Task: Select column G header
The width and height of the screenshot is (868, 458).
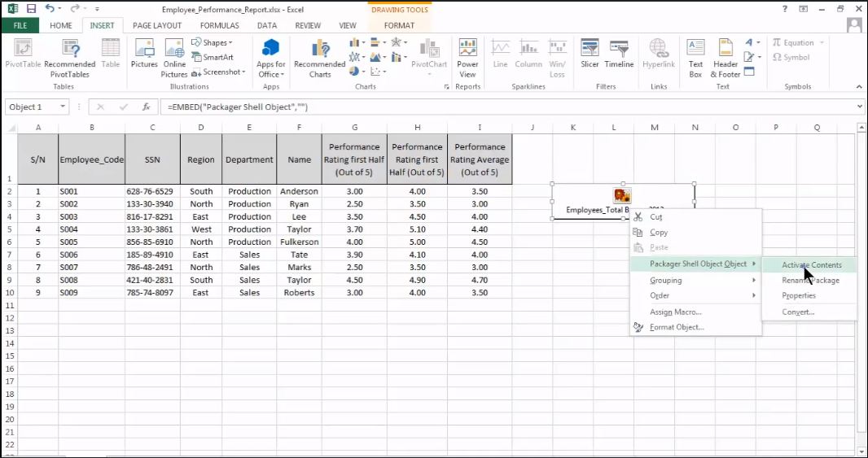Action: click(x=354, y=128)
